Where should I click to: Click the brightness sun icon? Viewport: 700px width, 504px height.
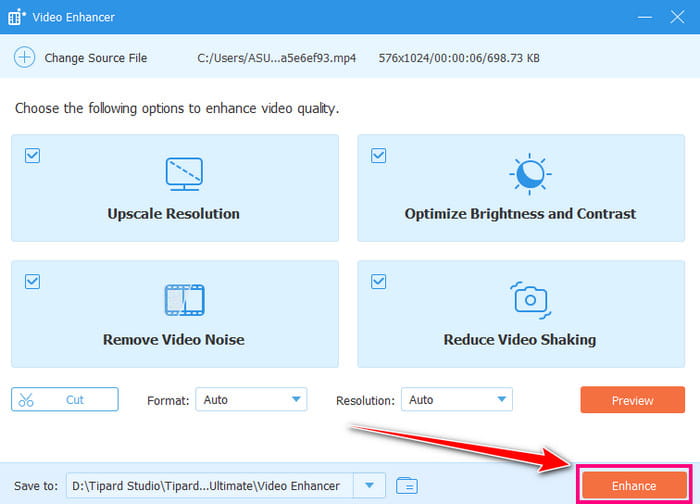tap(530, 174)
